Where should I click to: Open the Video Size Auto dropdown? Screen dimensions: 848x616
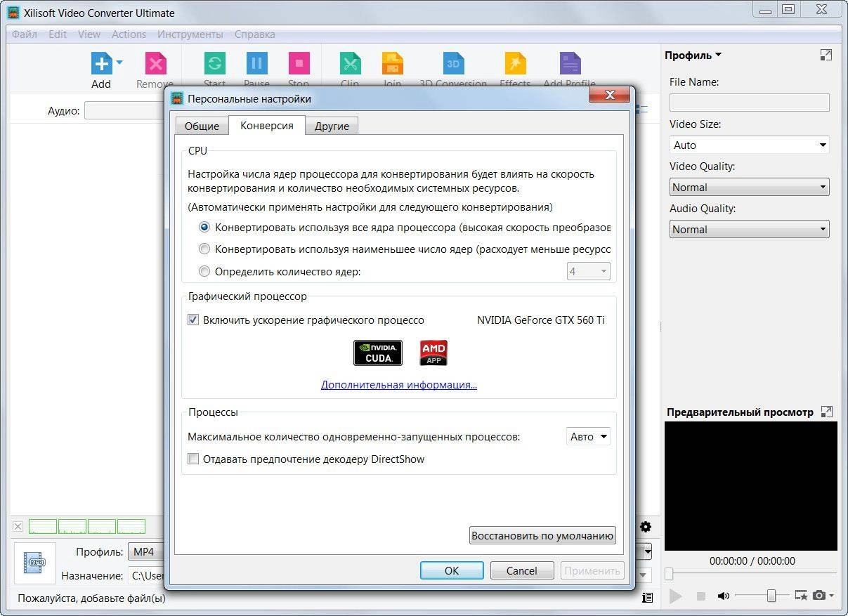(x=750, y=145)
